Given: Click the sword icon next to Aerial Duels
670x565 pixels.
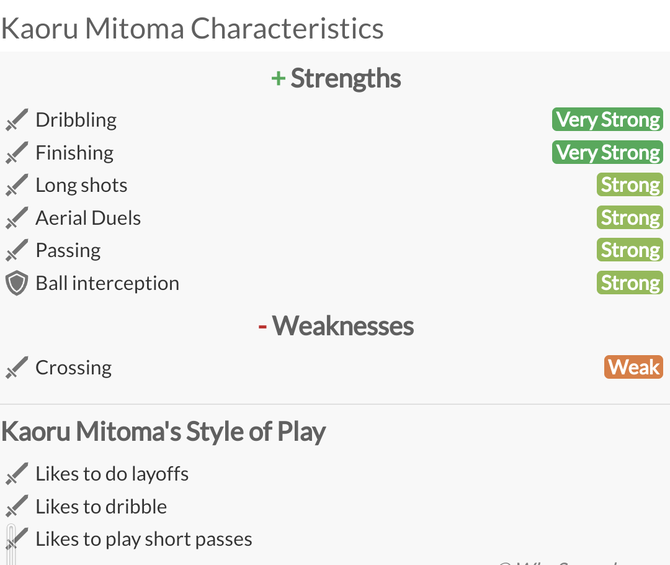Looking at the screenshot, I should (x=16, y=218).
